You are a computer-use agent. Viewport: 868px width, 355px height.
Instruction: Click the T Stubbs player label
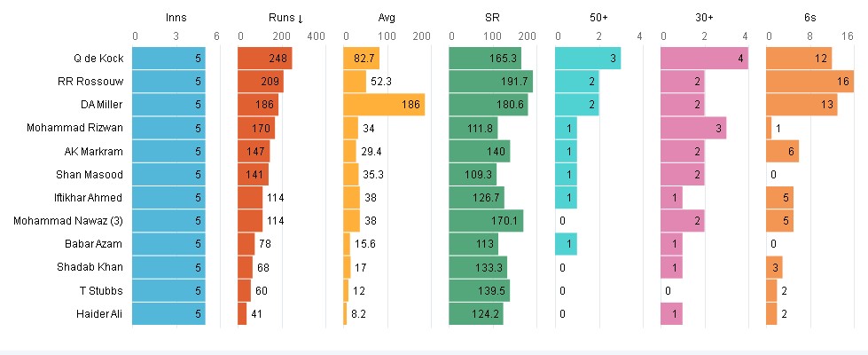[103, 289]
